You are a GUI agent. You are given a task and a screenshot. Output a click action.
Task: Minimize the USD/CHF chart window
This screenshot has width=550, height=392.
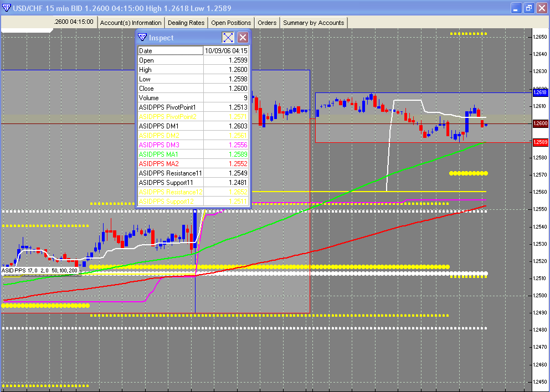[516, 8]
